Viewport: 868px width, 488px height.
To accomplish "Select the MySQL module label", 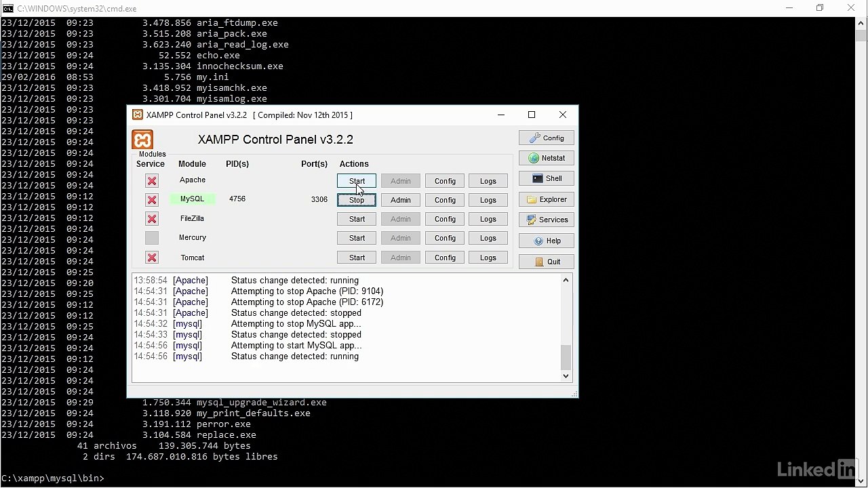I will pos(192,199).
